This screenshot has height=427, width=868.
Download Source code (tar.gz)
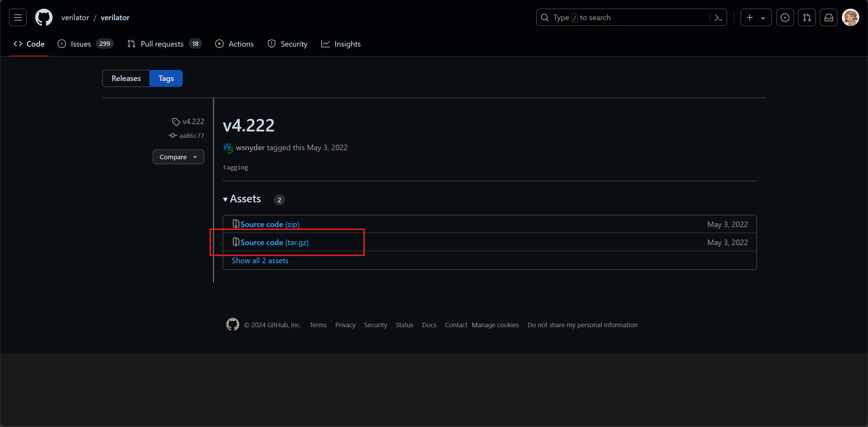click(275, 242)
